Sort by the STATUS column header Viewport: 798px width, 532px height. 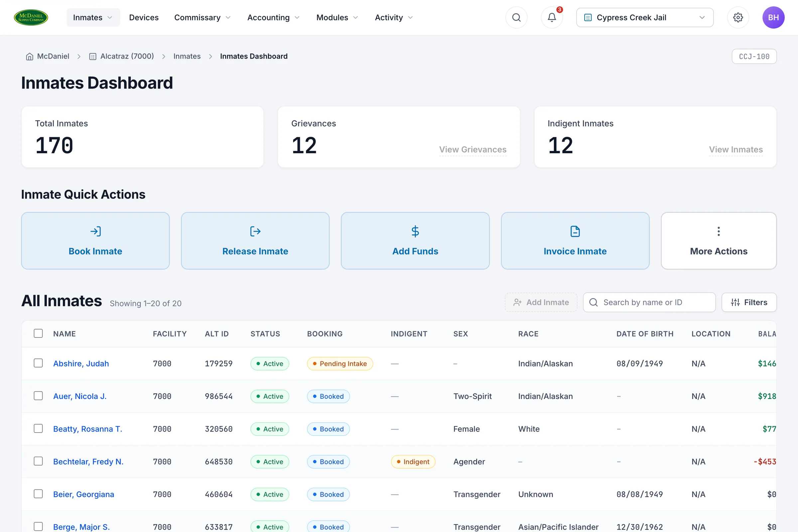pos(265,334)
